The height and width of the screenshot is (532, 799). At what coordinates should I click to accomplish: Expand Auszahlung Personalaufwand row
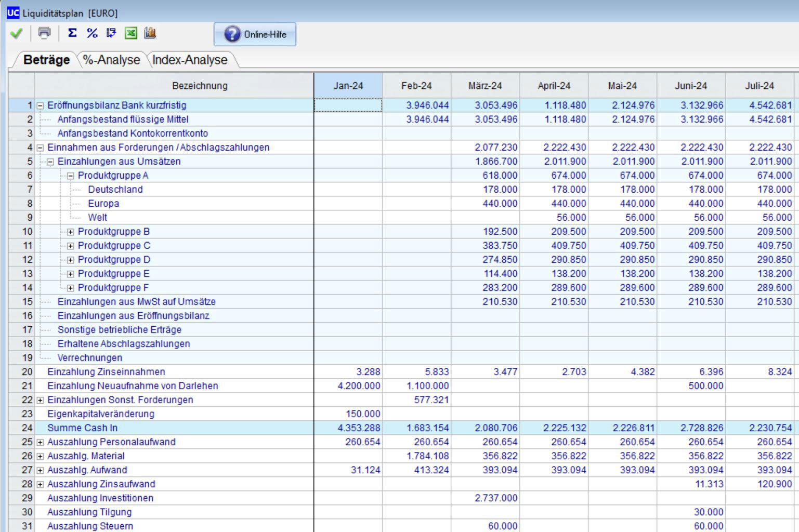(40, 442)
